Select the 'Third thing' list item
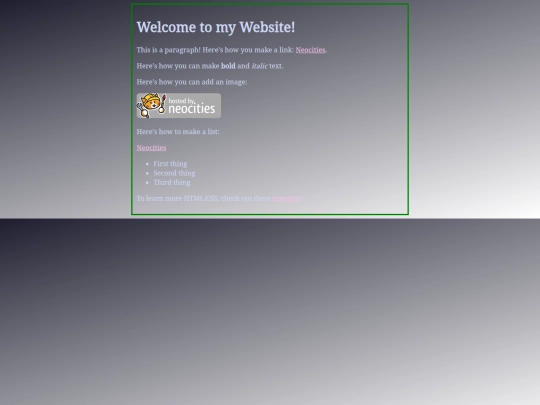Image resolution: width=540 pixels, height=405 pixels. [172, 183]
